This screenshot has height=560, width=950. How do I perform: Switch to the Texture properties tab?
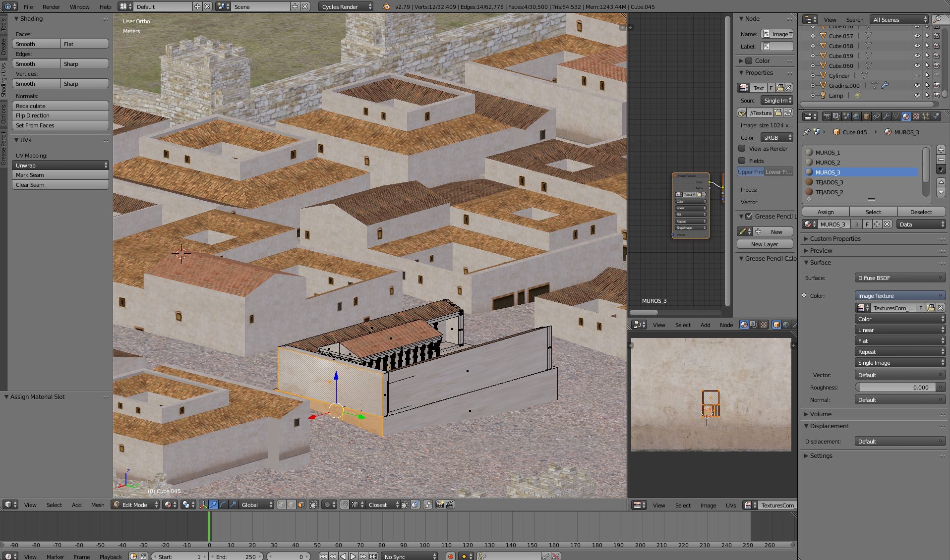[x=916, y=116]
